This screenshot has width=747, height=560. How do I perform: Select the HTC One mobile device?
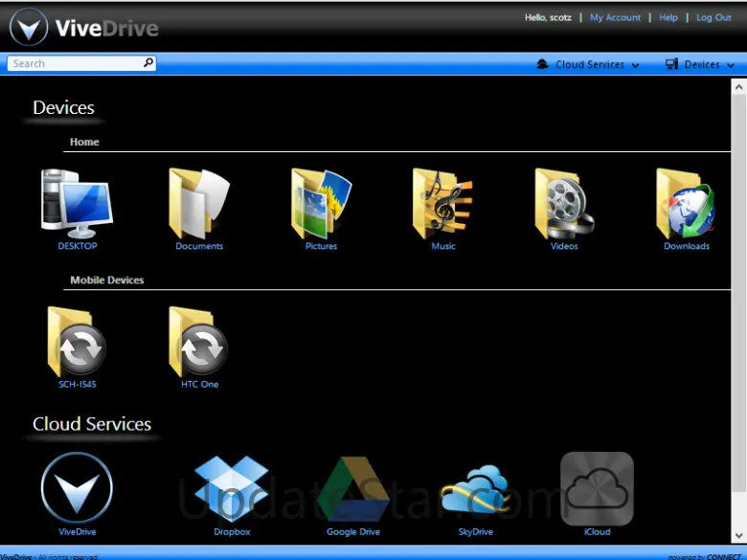click(199, 342)
